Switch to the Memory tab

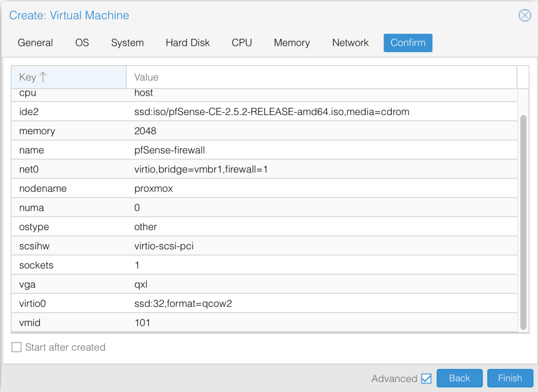coord(292,43)
